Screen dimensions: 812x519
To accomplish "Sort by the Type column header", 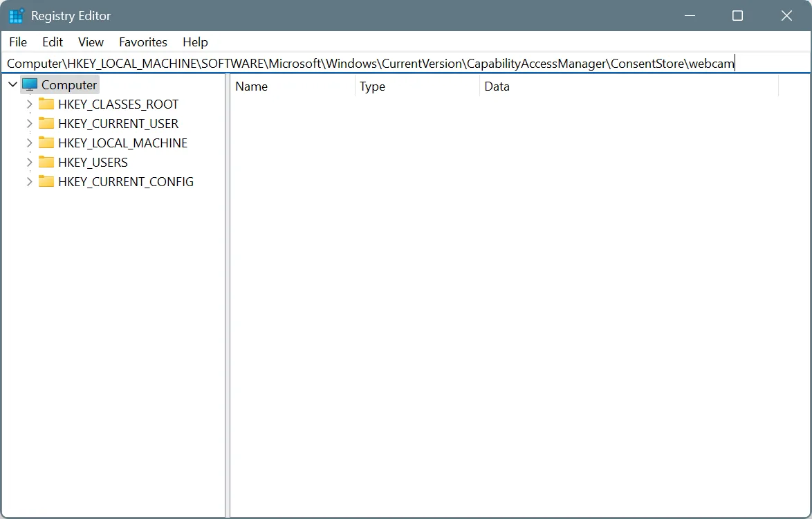I will 417,86.
